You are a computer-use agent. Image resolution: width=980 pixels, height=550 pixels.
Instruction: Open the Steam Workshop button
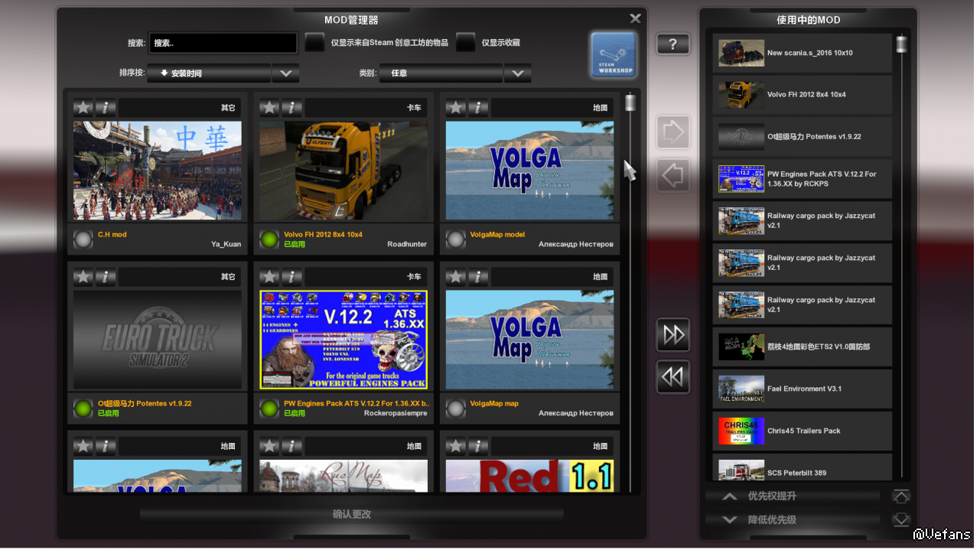(613, 54)
